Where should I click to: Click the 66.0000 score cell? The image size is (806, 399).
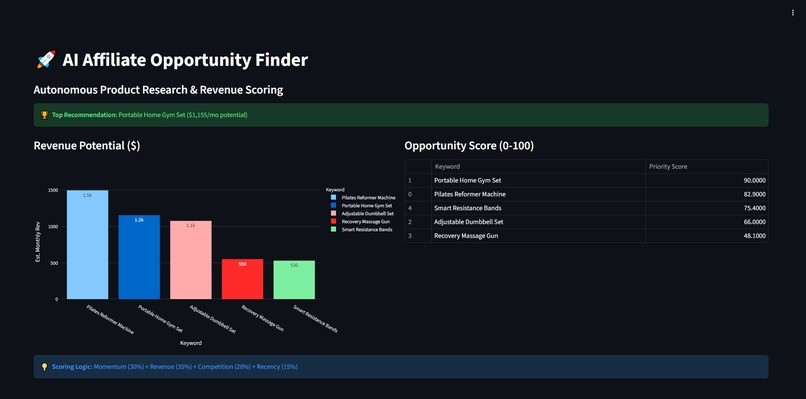click(707, 222)
